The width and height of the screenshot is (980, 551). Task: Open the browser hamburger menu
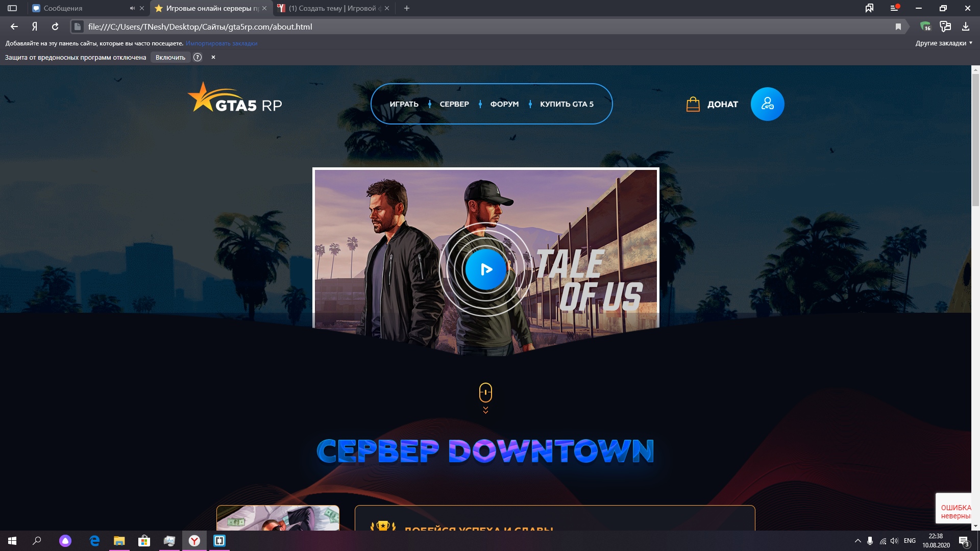[894, 8]
